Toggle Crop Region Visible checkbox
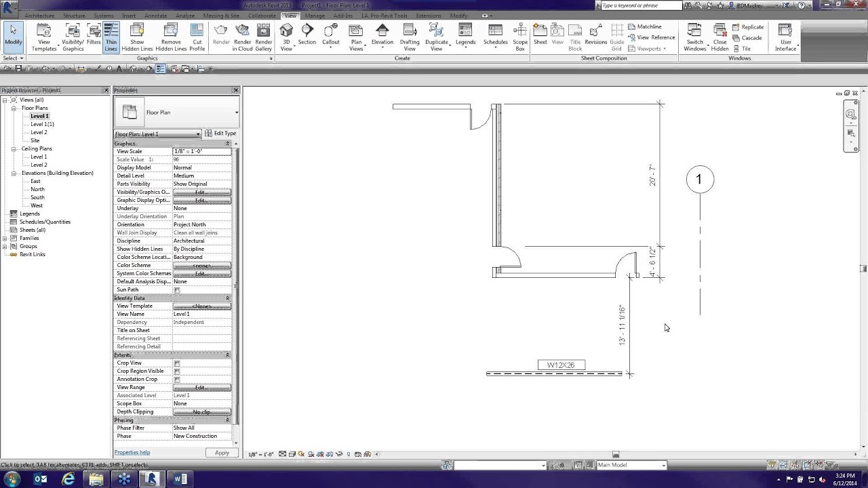The width and height of the screenshot is (868, 488). pos(177,371)
